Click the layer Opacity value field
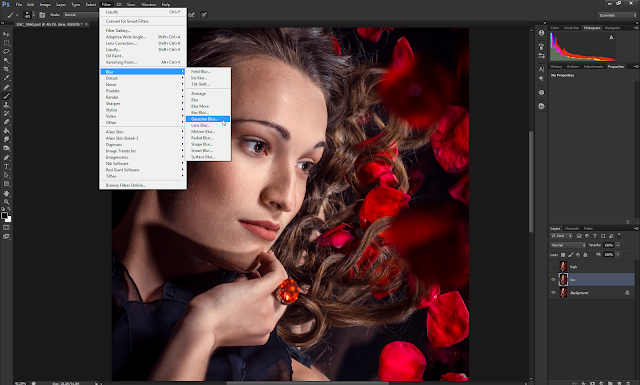Viewport: 640px width, 385px height. 609,245
